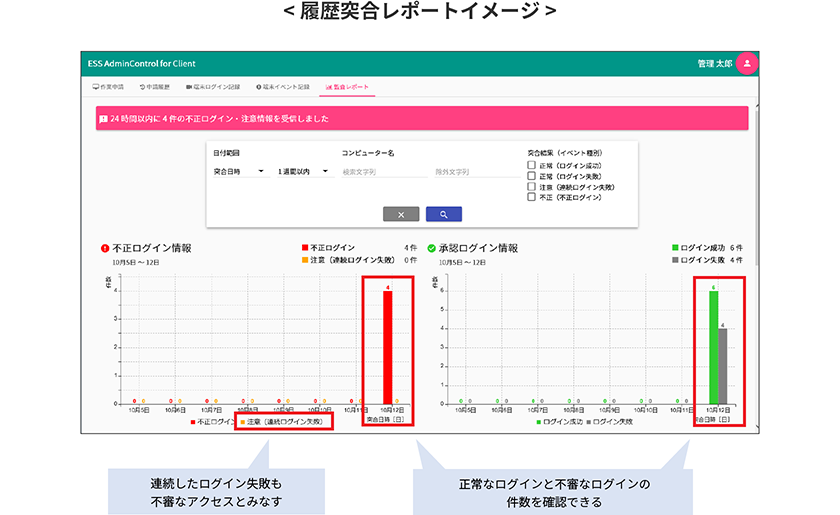
Task: Click the 管理 太郎 username label
Action: 715,63
